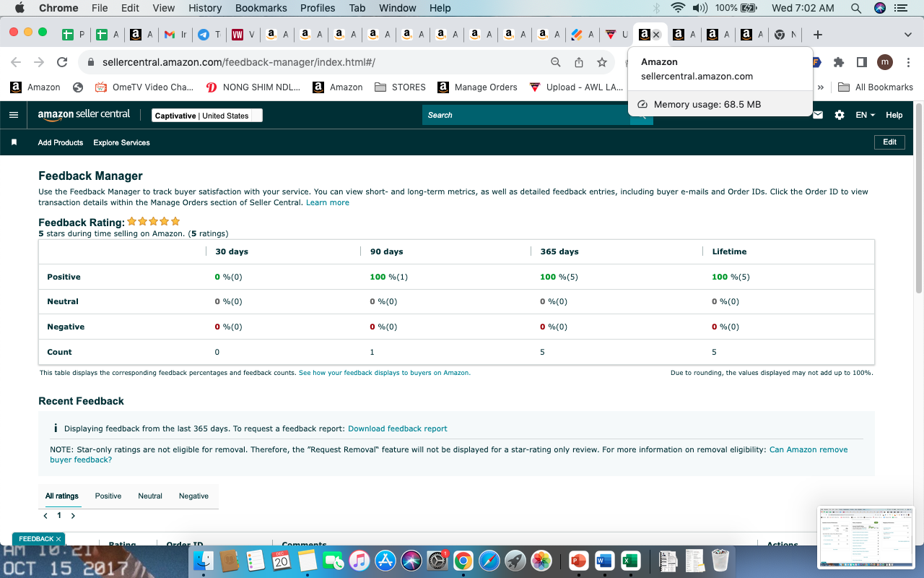Expand the hidden bookmarks overflow chevron
The image size is (924, 578).
coord(821,87)
